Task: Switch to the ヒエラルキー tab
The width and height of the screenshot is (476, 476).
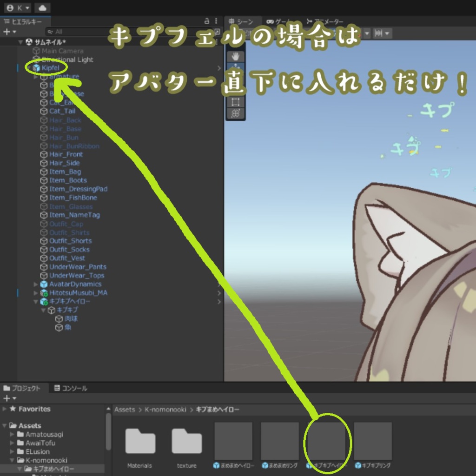Action: (23, 21)
